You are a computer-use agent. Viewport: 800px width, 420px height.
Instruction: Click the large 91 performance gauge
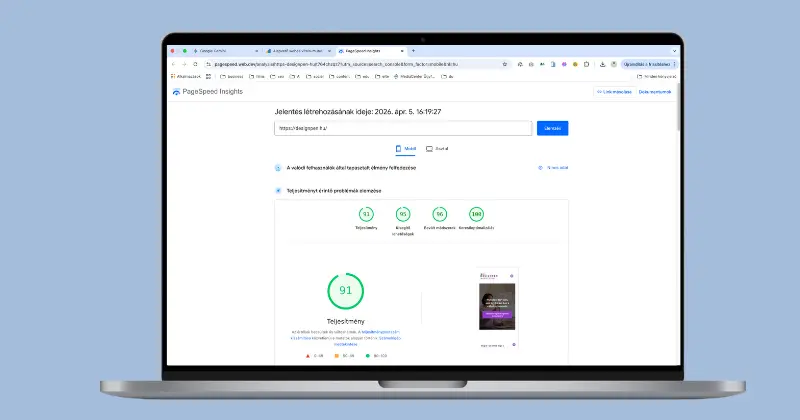[x=346, y=291]
